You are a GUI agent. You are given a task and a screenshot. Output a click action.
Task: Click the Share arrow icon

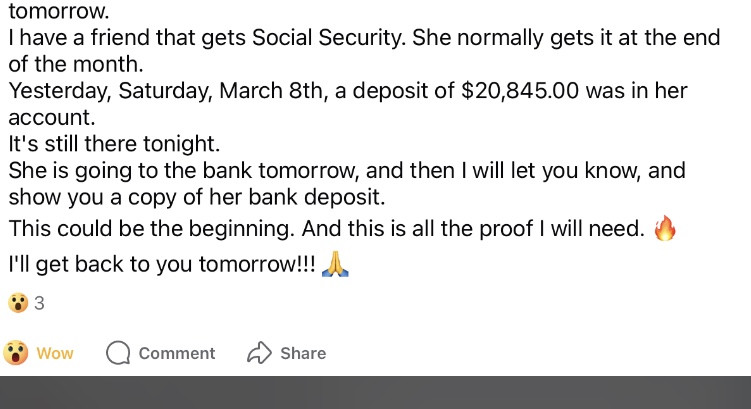[x=259, y=353]
